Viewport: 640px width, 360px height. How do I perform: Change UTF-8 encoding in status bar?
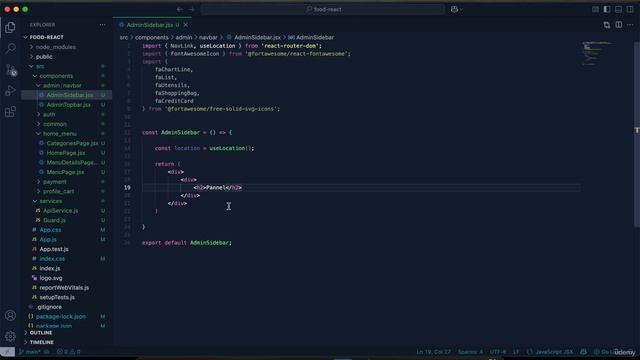(x=498, y=352)
